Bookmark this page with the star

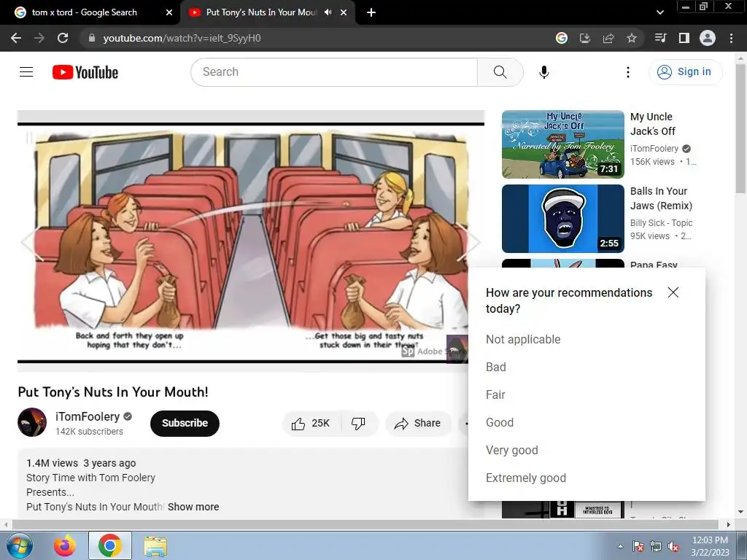632,38
